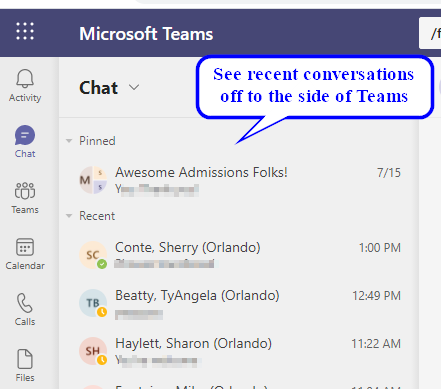Click the TB avatar with away status
441x389 pixels.
pyautogui.click(x=93, y=303)
